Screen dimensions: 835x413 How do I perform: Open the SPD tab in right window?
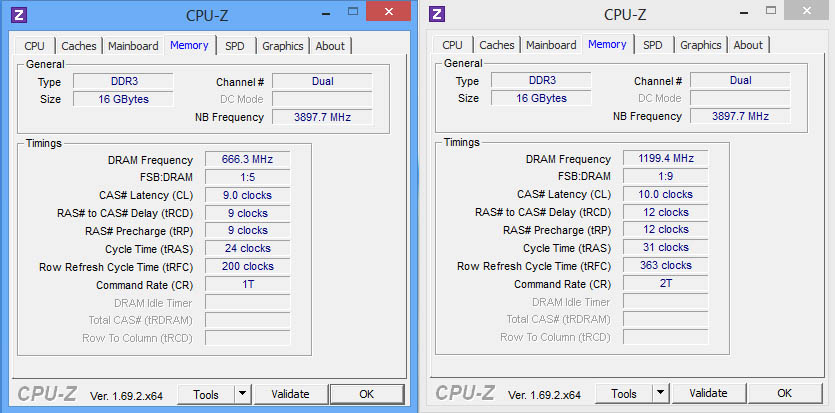click(653, 45)
